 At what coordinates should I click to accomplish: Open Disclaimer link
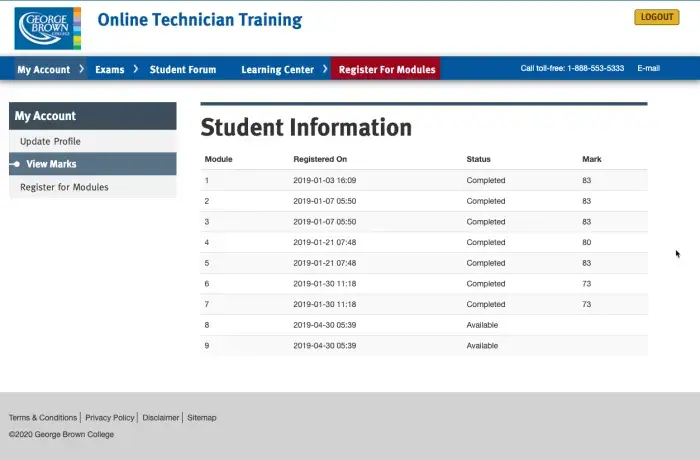(161, 418)
